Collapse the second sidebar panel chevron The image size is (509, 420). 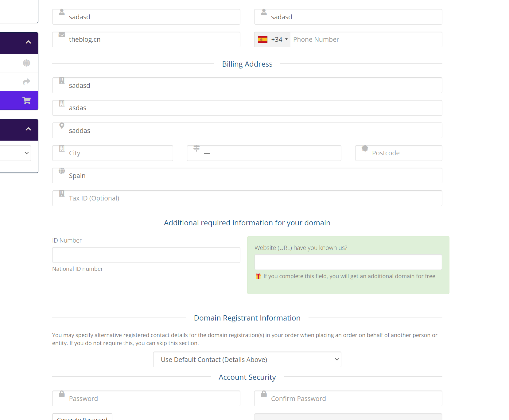coord(28,129)
